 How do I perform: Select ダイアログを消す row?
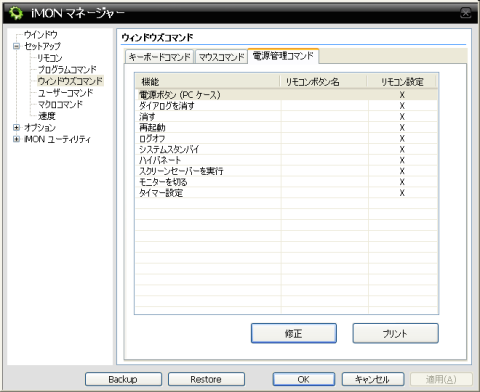(286, 106)
